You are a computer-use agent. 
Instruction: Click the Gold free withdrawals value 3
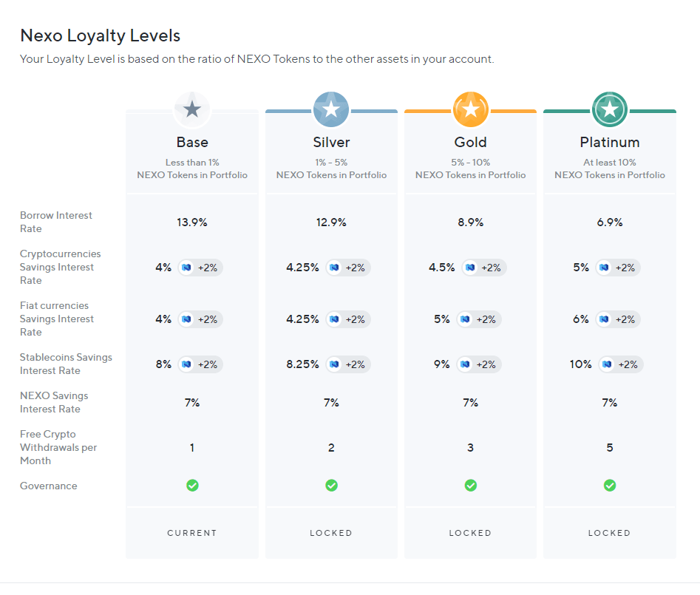[x=471, y=448]
